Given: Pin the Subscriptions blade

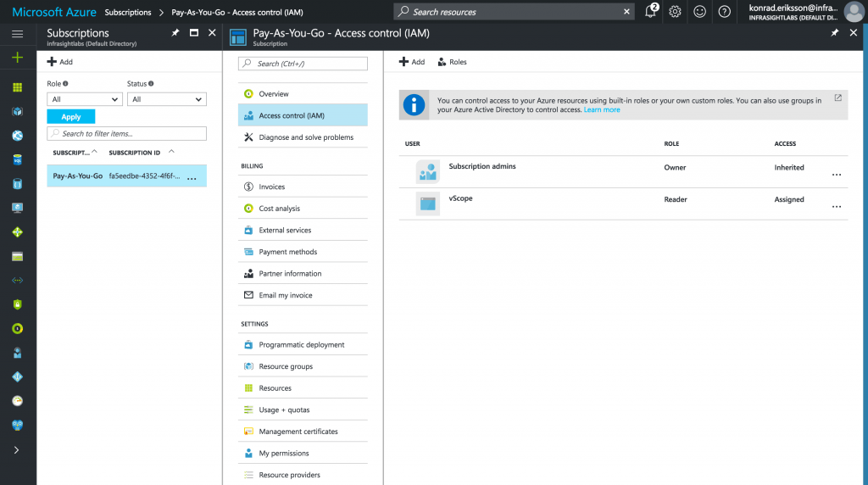Looking at the screenshot, I should pyautogui.click(x=175, y=33).
